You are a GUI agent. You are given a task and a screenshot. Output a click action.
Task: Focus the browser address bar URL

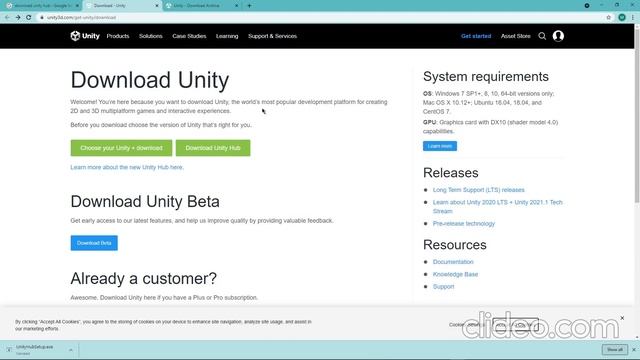coord(81,18)
